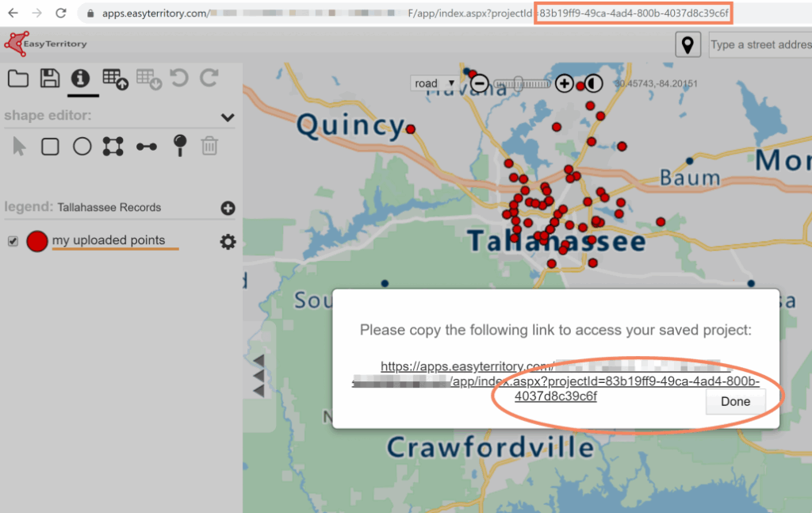The height and width of the screenshot is (513, 812).
Task: Click the red layer color swatch
Action: (37, 241)
